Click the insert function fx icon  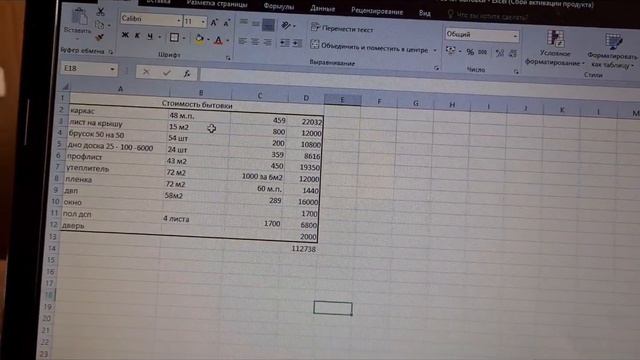(187, 73)
